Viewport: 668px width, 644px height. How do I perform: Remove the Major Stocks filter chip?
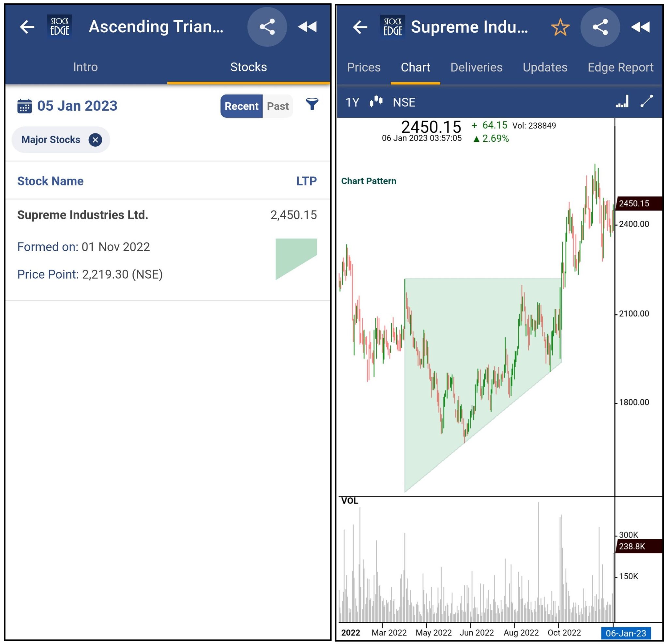(x=95, y=139)
